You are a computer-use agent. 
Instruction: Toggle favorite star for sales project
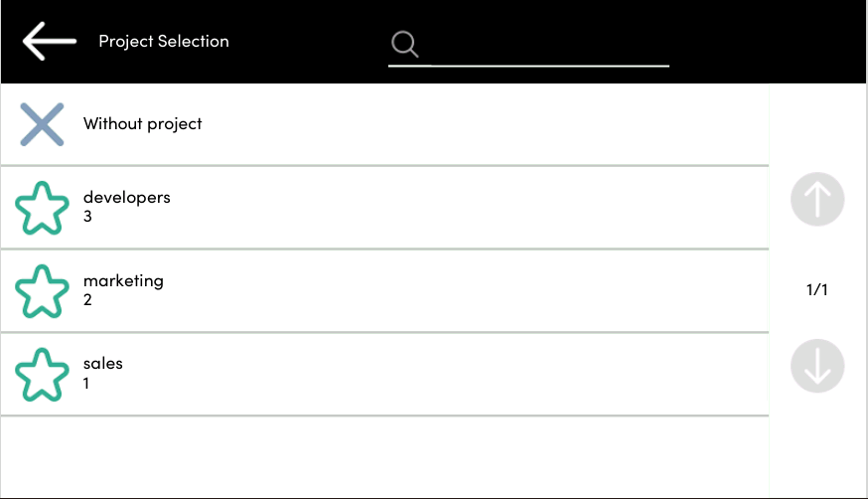43,375
